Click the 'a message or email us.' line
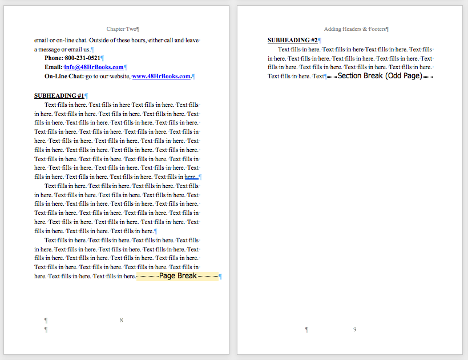 pyautogui.click(x=62, y=49)
